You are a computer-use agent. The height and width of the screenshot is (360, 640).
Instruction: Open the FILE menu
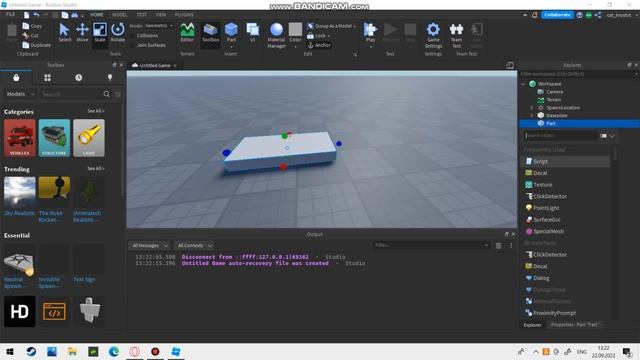(10, 14)
